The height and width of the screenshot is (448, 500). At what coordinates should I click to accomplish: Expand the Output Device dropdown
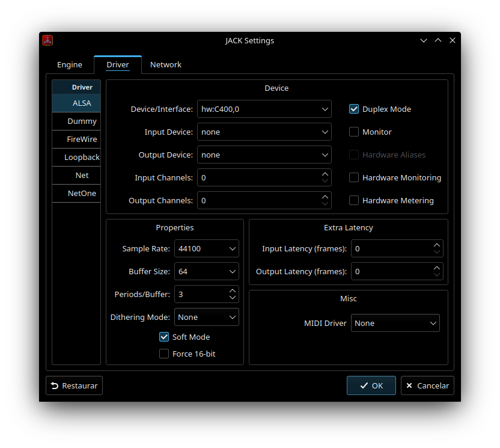pyautogui.click(x=264, y=155)
